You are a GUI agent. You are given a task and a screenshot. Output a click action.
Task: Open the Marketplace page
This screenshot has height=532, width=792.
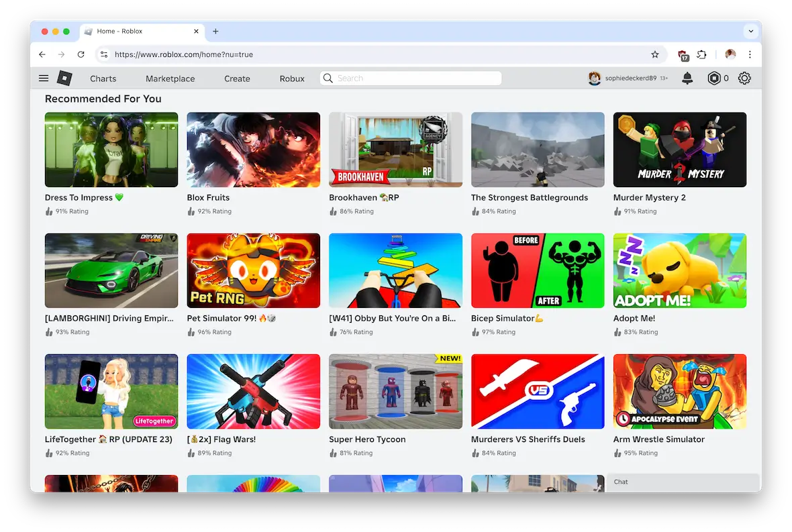pyautogui.click(x=170, y=78)
